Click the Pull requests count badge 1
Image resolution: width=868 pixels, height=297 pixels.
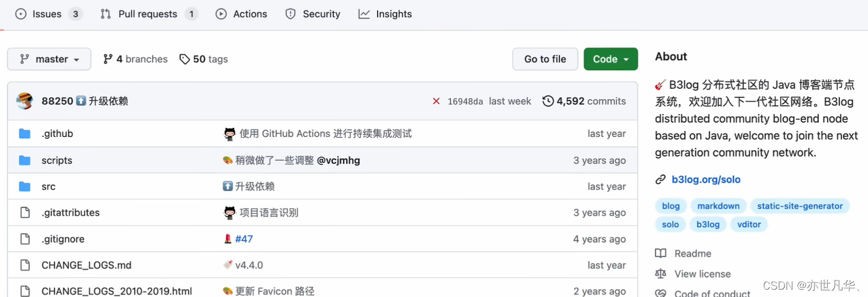tap(191, 14)
